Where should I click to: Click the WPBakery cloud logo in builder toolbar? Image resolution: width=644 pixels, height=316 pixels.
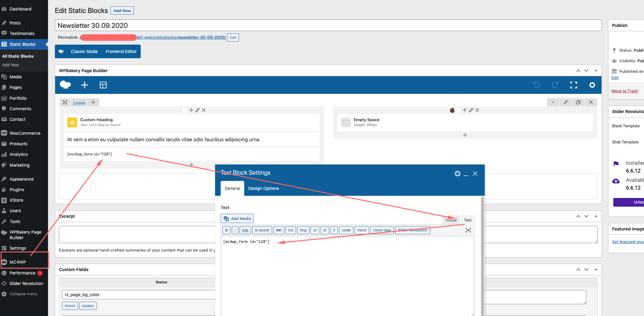click(65, 85)
